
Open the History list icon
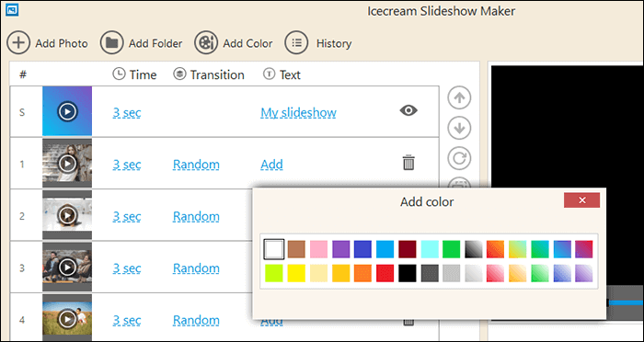pyautogui.click(x=296, y=42)
